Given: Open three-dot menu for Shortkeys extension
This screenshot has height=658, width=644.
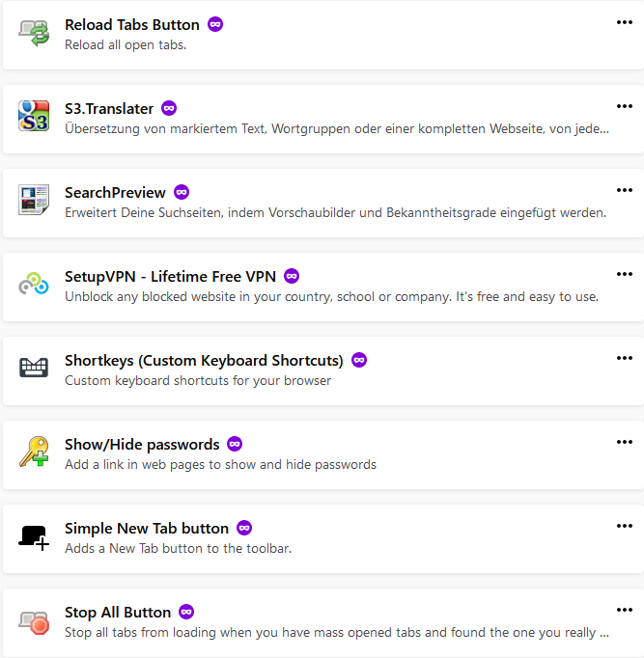Looking at the screenshot, I should coord(624,358).
